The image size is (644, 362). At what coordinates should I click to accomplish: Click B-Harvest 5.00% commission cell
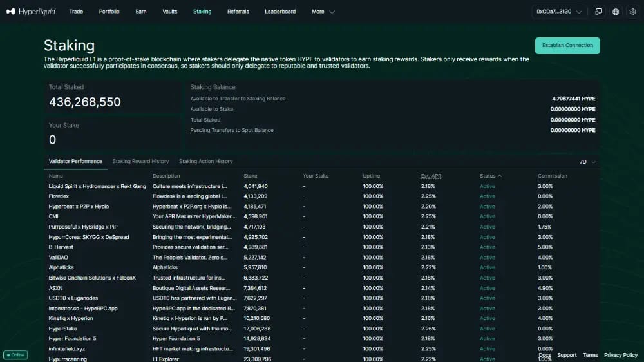545,247
